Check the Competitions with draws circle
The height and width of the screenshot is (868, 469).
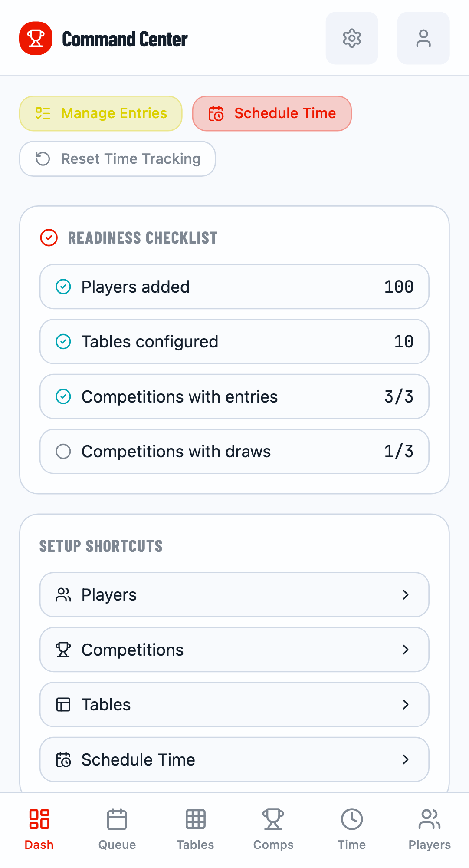(x=64, y=452)
